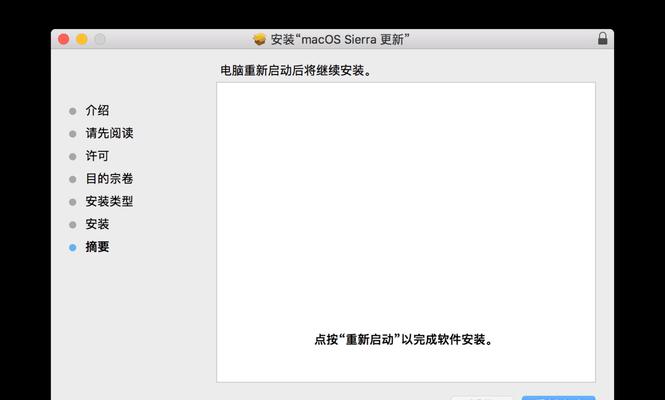Click the package icon beside the window title

pyautogui.click(x=260, y=39)
